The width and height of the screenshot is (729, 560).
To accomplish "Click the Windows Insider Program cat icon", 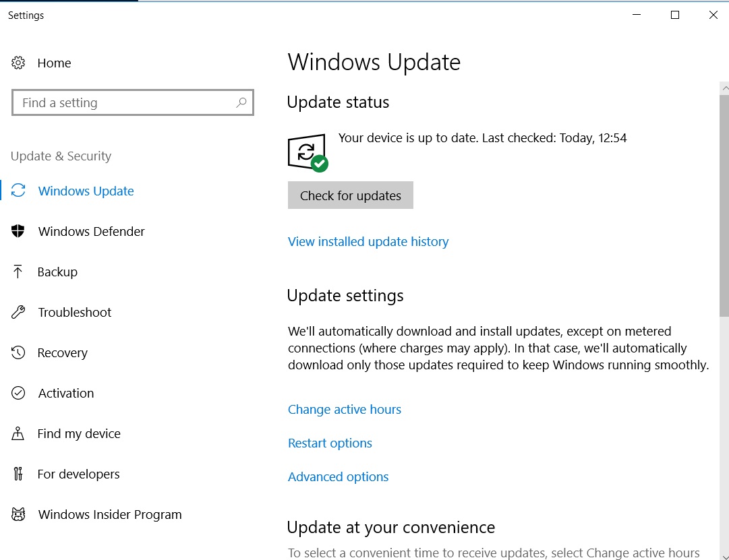I will [18, 514].
